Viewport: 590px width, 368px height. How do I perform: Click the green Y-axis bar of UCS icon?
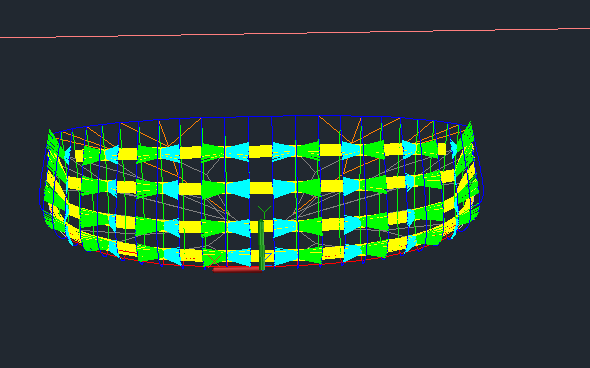click(262, 244)
